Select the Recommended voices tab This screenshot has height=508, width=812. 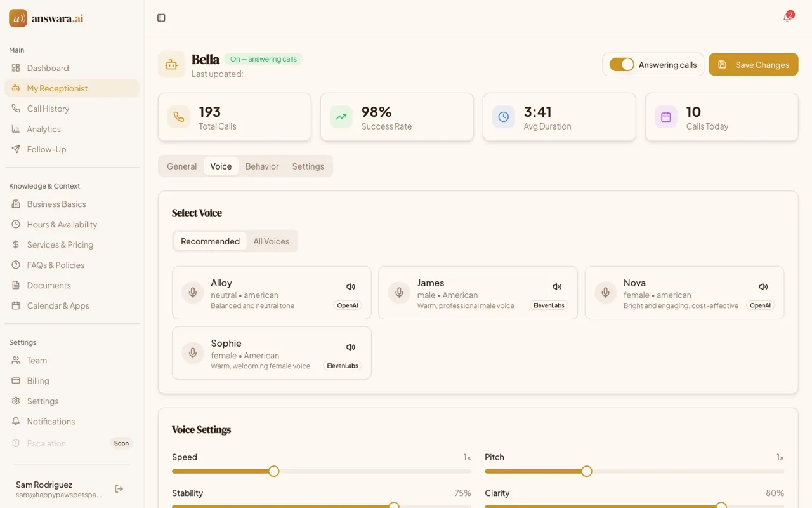[210, 241]
